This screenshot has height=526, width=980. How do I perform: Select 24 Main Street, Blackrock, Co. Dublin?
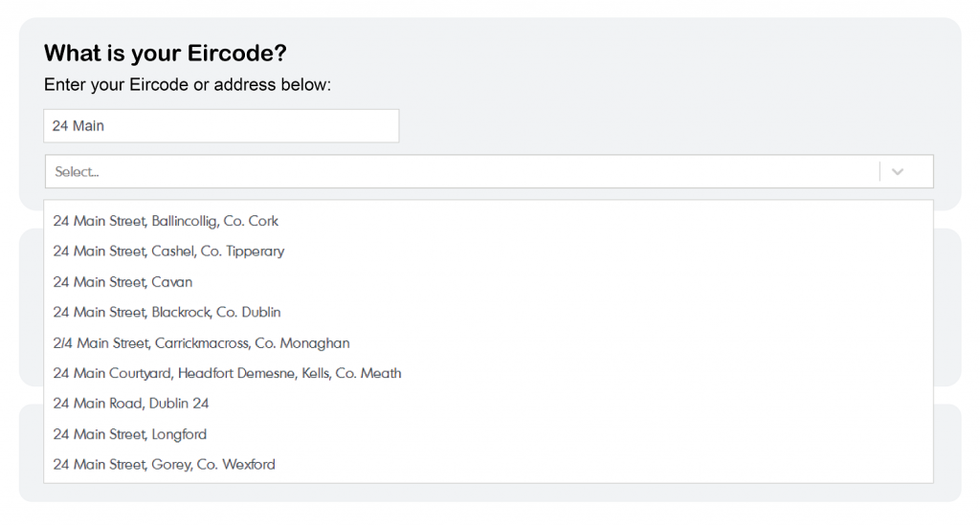tap(167, 313)
